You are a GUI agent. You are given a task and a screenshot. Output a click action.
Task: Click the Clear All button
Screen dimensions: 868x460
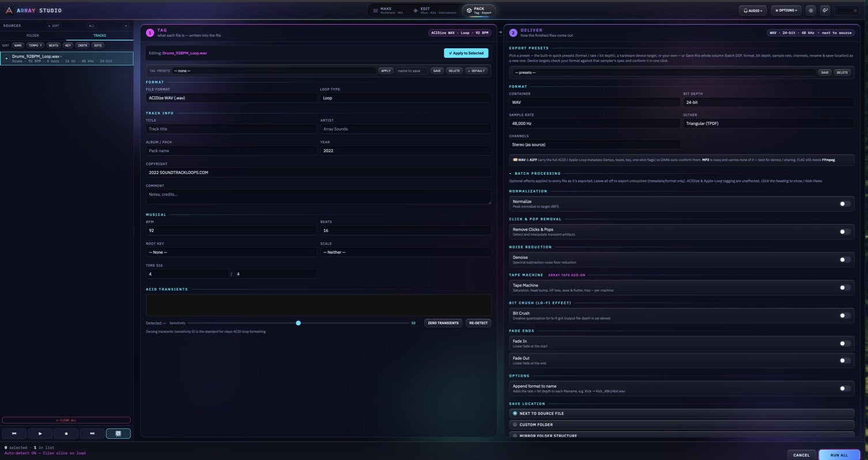(66, 420)
